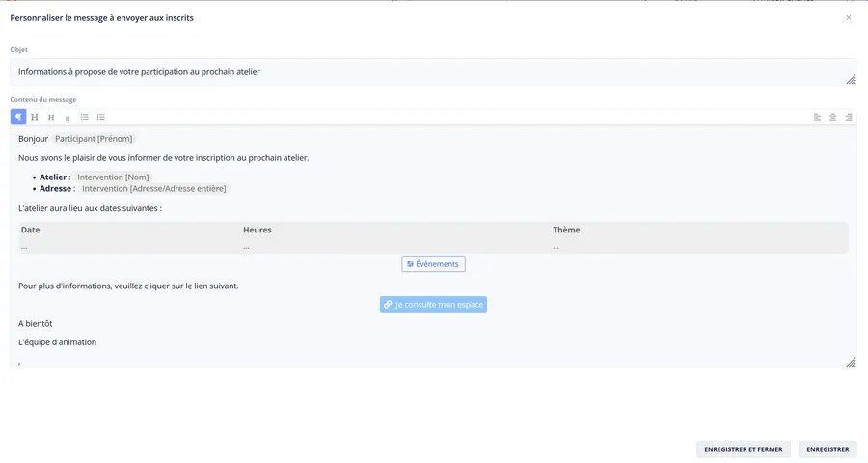
Task: Click the text 'L'équipe d'animation'
Action: coord(58,342)
